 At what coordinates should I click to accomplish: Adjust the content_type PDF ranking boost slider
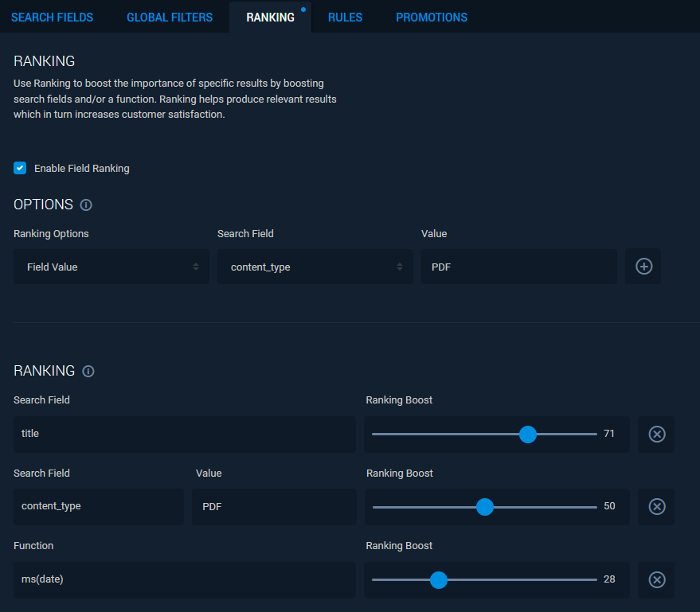(485, 507)
